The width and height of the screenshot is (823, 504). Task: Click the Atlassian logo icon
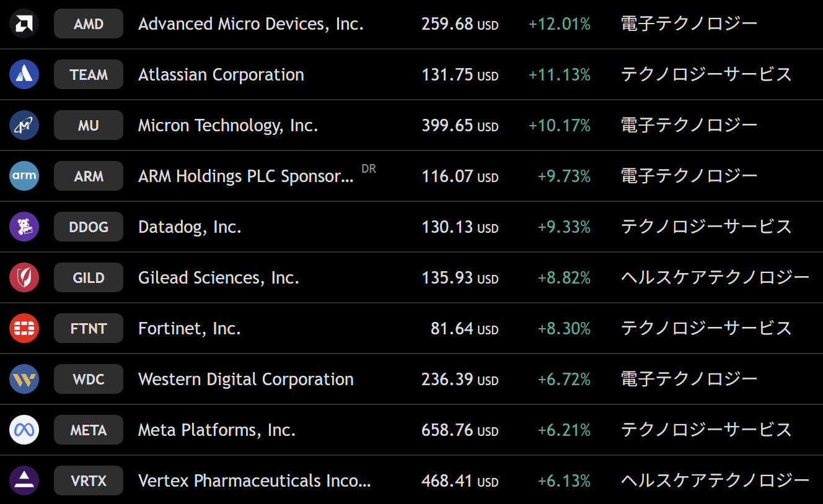coord(24,75)
